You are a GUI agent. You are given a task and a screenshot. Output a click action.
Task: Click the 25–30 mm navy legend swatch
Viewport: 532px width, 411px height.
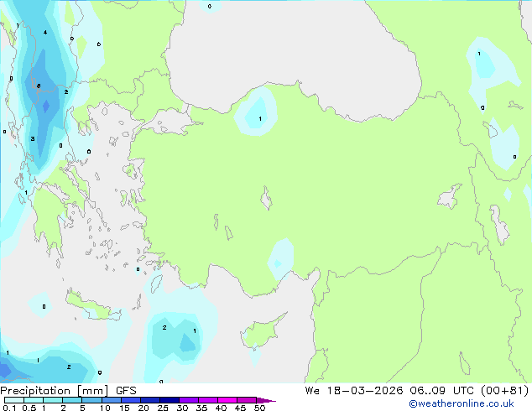(x=170, y=400)
